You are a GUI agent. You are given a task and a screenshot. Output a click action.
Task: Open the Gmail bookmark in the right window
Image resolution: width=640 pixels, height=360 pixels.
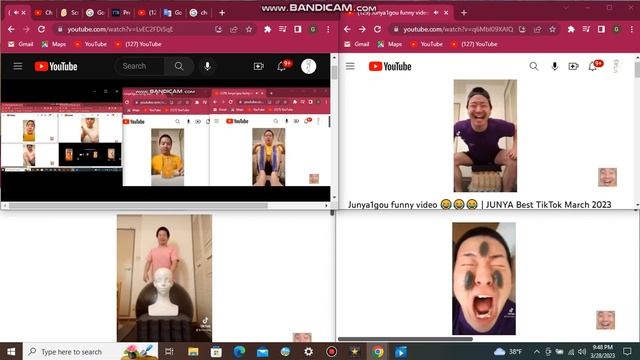click(357, 44)
